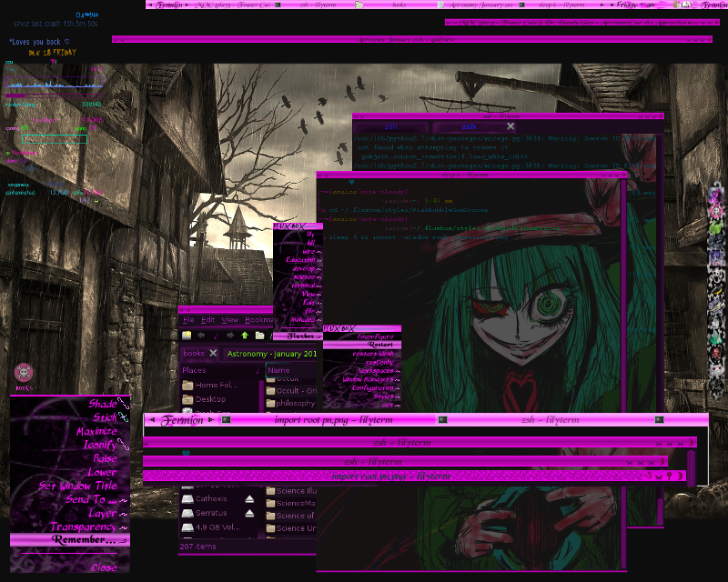This screenshot has width=728, height=582.
Task: Select Science Illu folder row
Action: tap(290, 490)
